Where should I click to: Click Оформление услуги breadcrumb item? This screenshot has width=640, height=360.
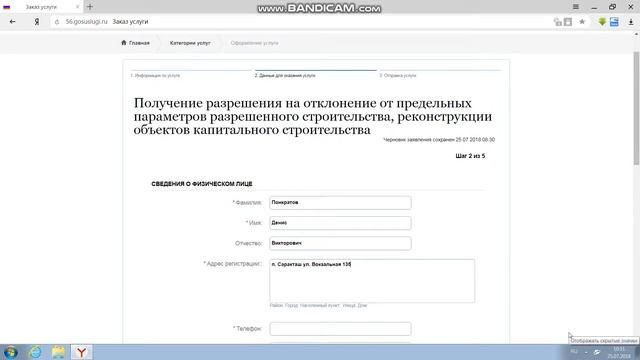point(254,43)
